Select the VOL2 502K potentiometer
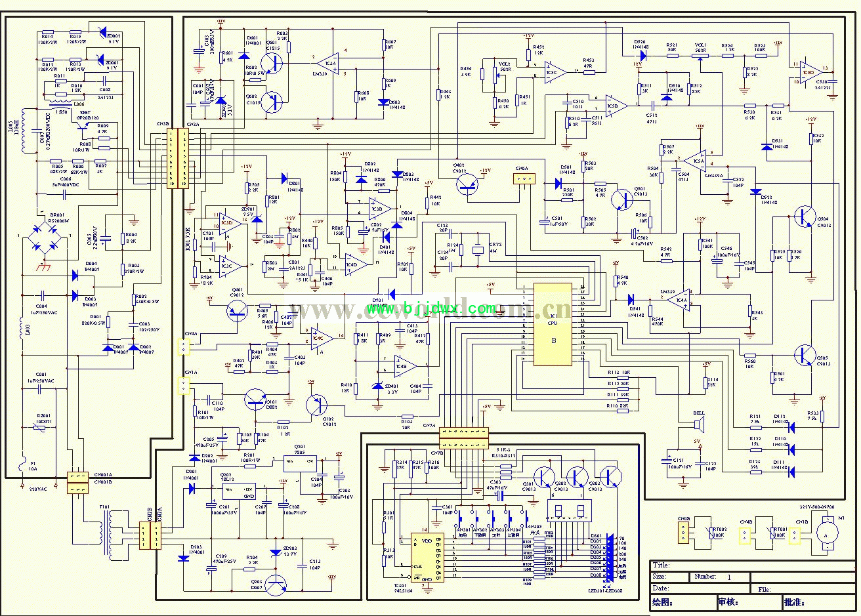 click(x=497, y=74)
